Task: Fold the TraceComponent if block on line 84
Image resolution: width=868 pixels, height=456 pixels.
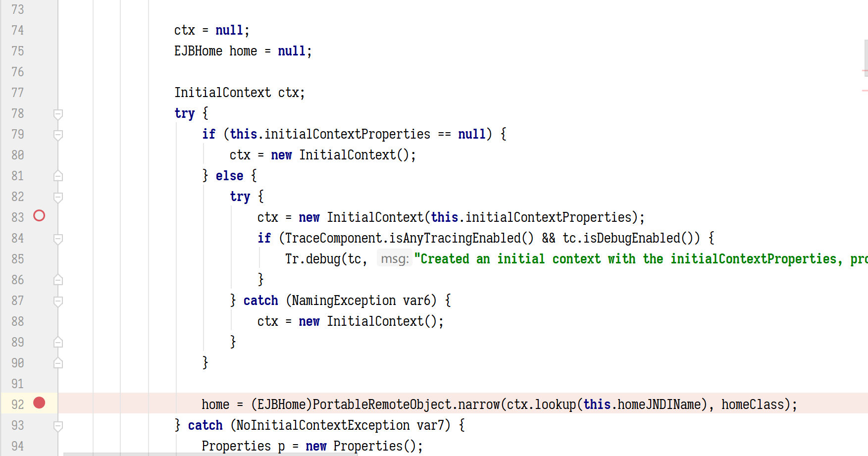Action: click(58, 239)
